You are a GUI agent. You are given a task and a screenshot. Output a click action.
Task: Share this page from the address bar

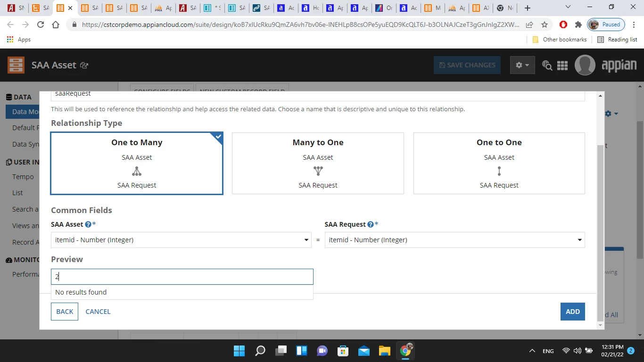point(530,25)
